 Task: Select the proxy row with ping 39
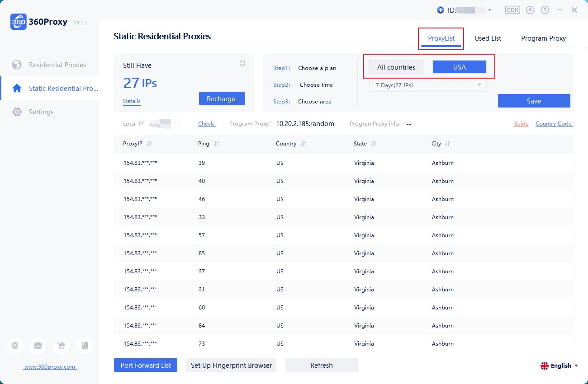pos(344,163)
